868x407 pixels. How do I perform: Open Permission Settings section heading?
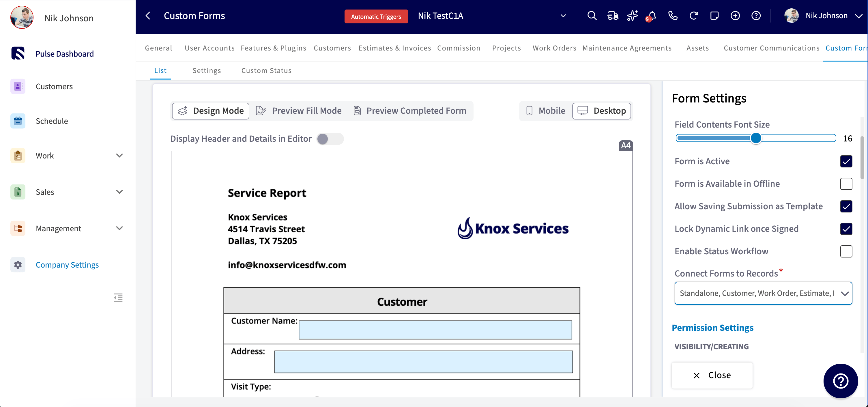point(713,328)
